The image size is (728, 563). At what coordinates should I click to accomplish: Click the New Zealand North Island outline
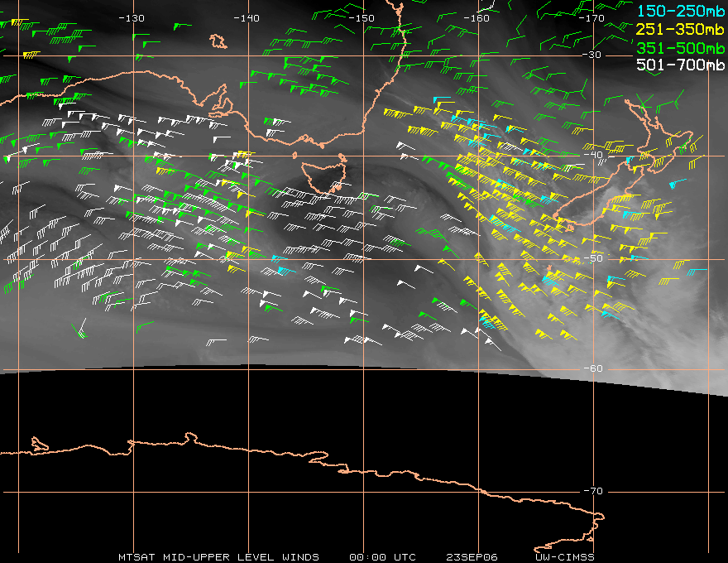(x=659, y=135)
